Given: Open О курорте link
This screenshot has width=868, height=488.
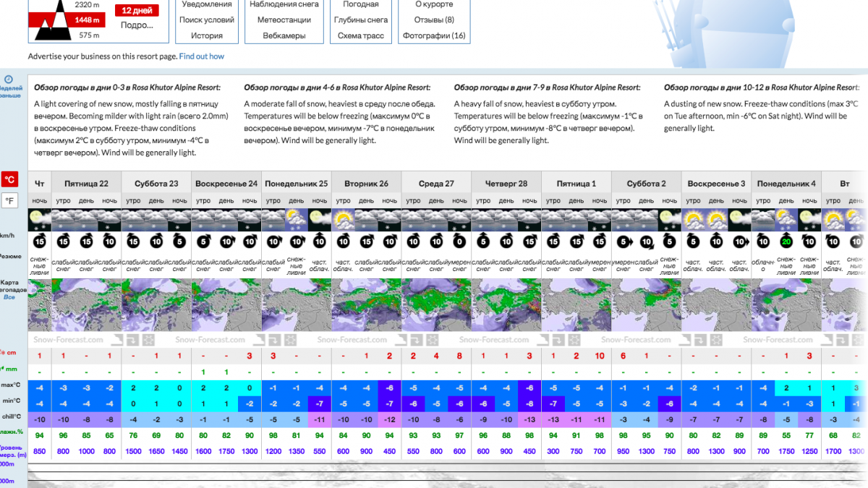Looking at the screenshot, I should 434,4.
